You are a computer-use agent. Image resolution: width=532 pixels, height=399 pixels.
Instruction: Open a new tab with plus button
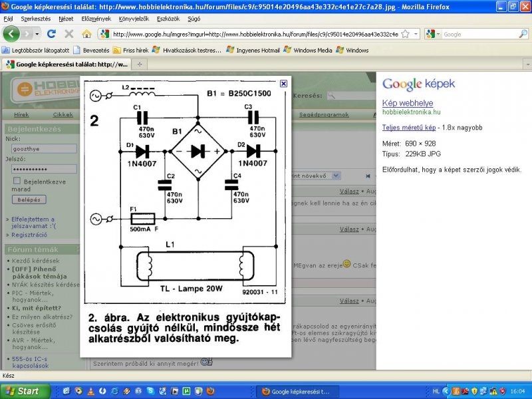pyautogui.click(x=140, y=64)
